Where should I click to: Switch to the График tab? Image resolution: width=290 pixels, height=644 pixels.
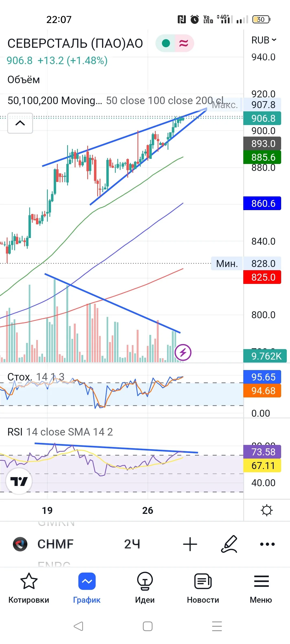[87, 588]
